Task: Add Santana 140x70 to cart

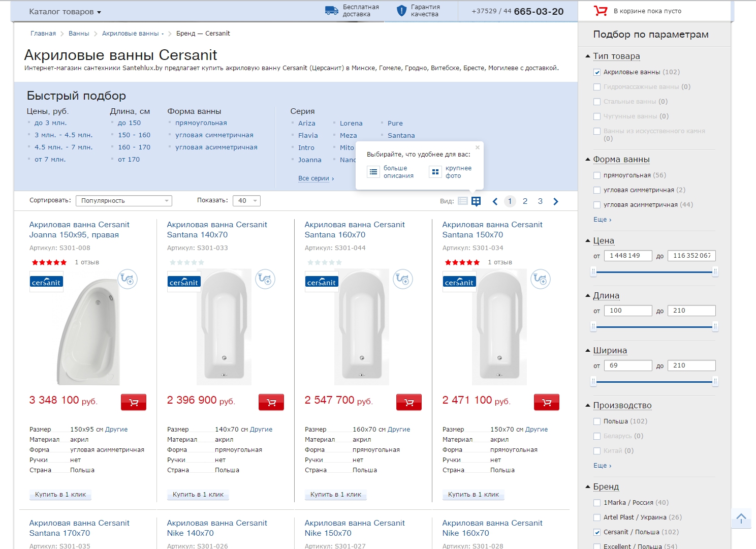Action: click(271, 402)
